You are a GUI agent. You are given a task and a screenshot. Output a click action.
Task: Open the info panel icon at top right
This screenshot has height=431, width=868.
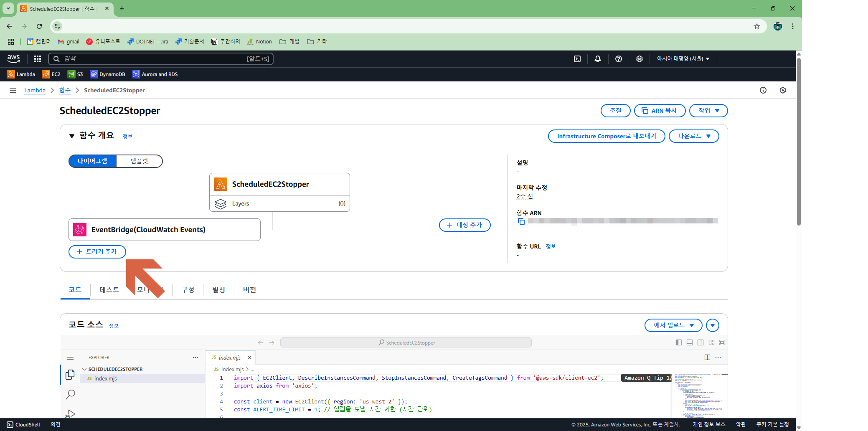click(763, 90)
